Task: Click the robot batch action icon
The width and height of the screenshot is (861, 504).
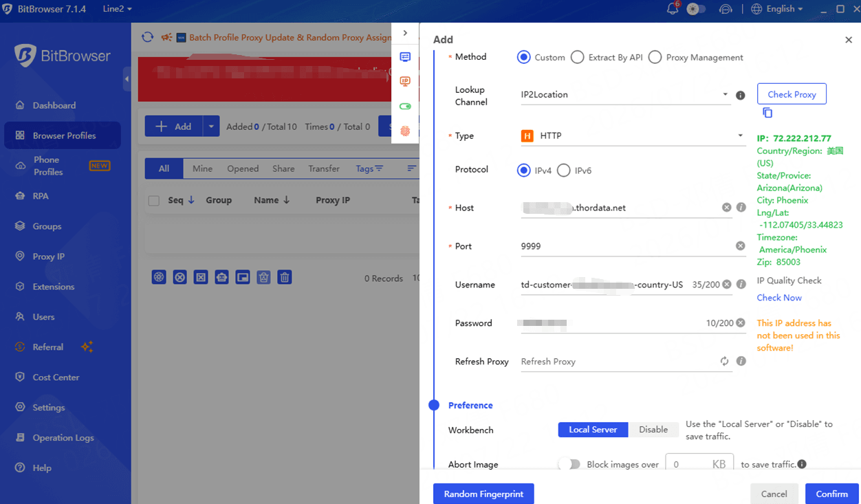Action: pyautogui.click(x=221, y=277)
